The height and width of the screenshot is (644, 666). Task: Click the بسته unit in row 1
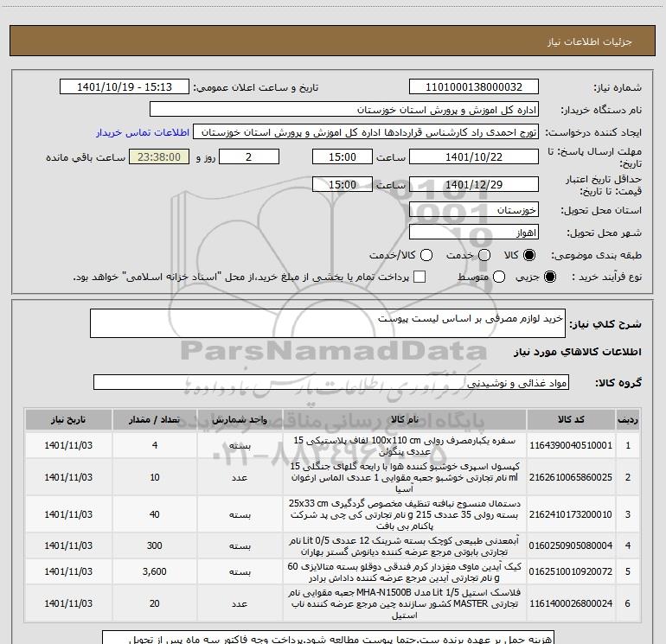point(240,446)
